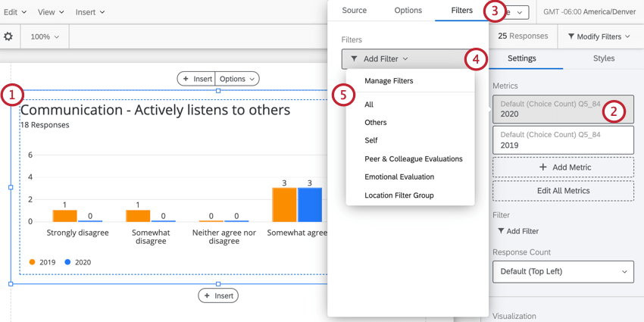
Task: Toggle the 2020 blue legend item
Action: click(x=78, y=262)
